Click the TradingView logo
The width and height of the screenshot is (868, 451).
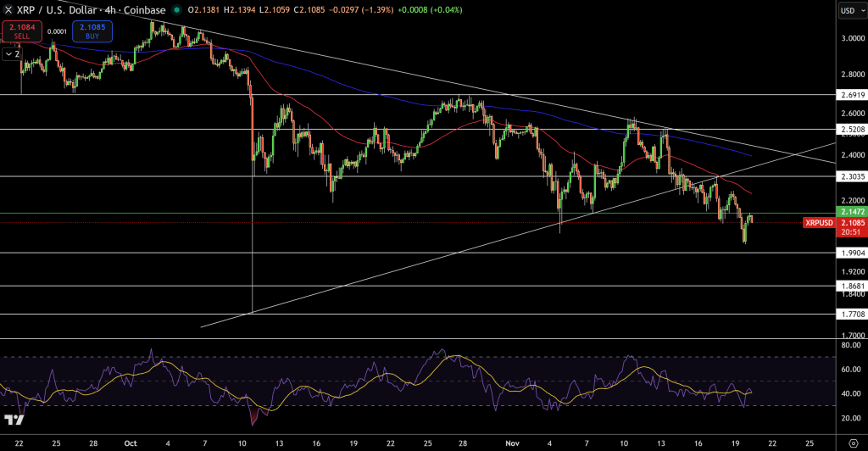click(x=14, y=420)
